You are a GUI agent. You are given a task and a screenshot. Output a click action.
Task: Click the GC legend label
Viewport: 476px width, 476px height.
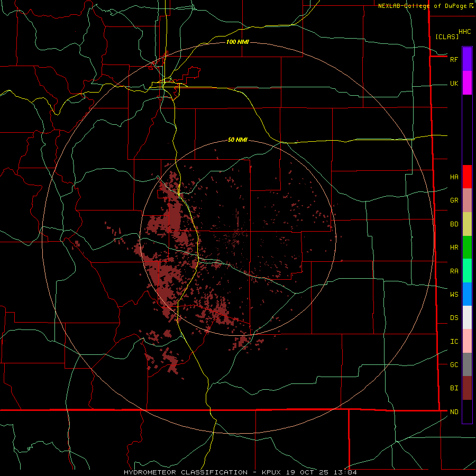(x=454, y=365)
